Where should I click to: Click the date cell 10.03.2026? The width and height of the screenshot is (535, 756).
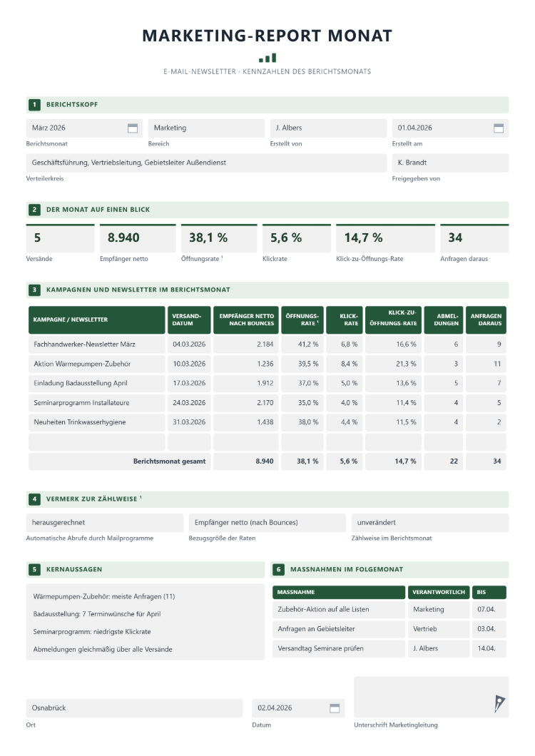pyautogui.click(x=189, y=364)
